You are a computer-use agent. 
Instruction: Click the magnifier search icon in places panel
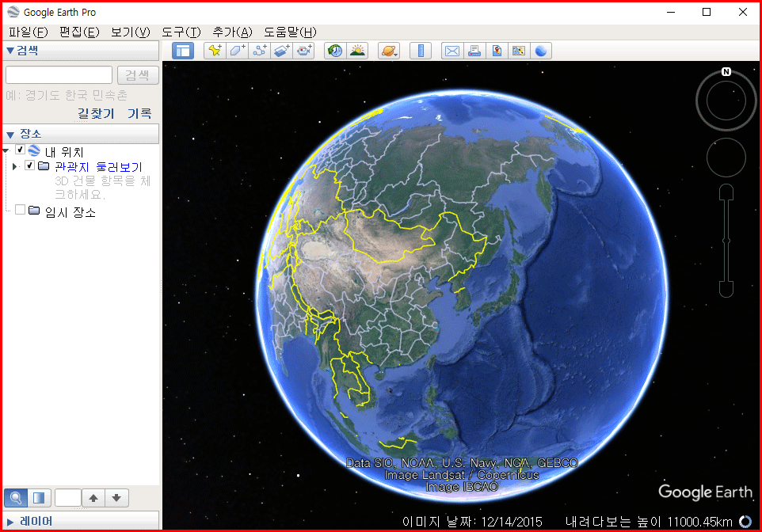pos(16,498)
